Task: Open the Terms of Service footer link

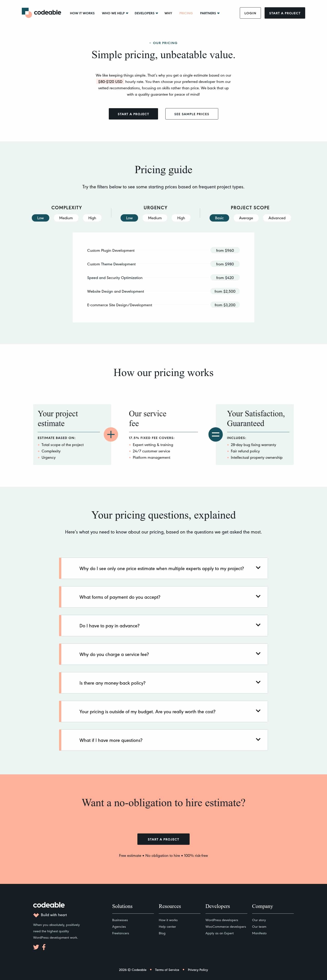Action: 167,969
